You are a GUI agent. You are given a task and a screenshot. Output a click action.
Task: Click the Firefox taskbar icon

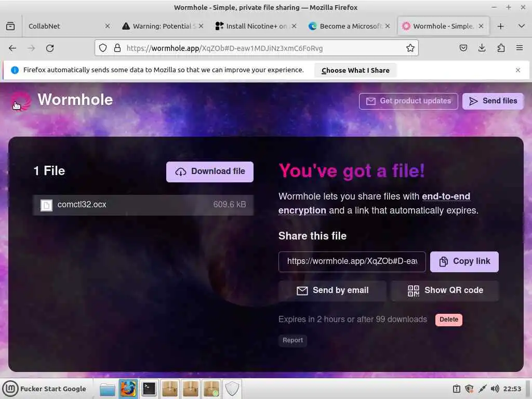pos(128,389)
